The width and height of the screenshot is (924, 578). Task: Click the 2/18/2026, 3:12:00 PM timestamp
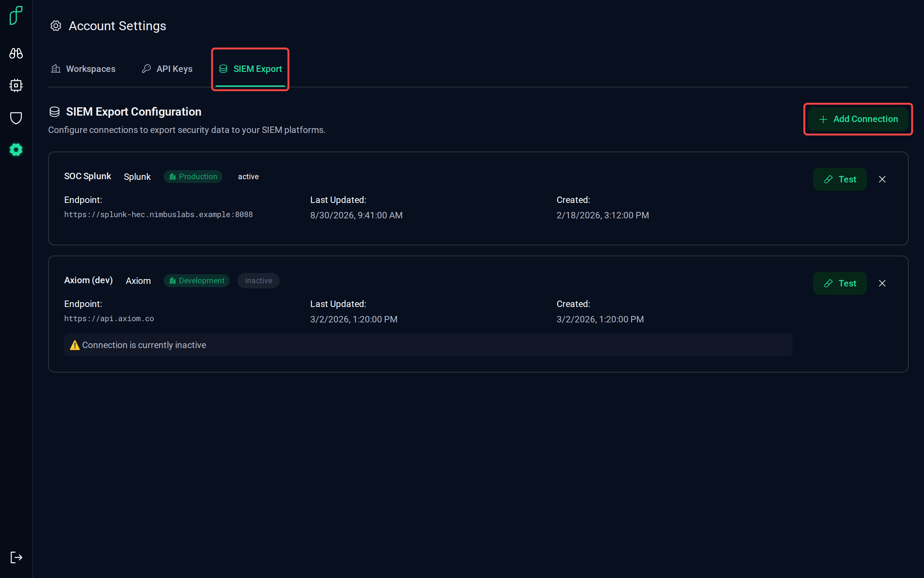[603, 215]
